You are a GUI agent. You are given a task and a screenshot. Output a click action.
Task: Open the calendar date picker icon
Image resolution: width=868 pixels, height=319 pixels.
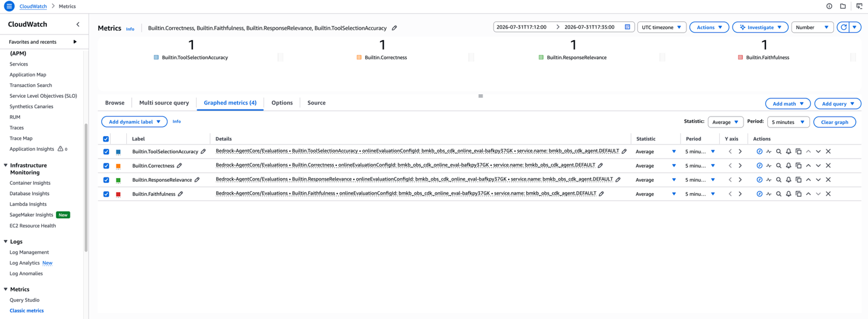(628, 27)
